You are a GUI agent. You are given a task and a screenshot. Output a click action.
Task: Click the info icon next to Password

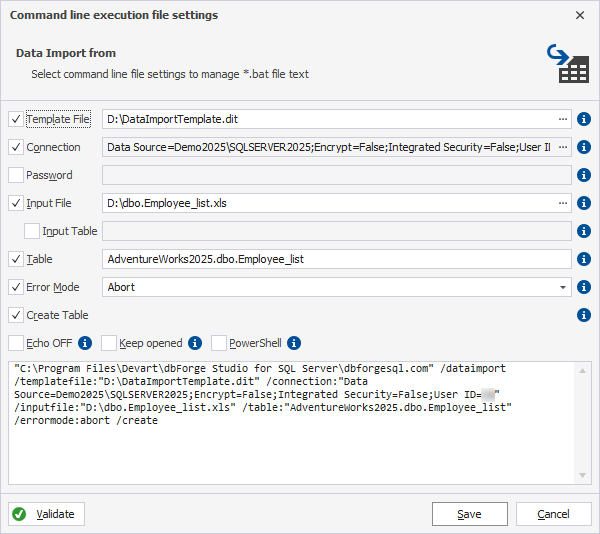click(x=584, y=175)
